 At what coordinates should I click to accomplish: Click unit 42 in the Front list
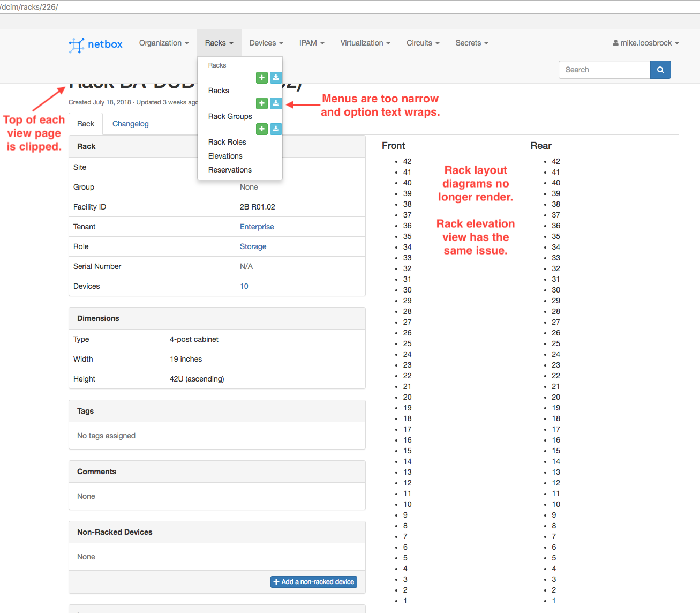pyautogui.click(x=408, y=161)
